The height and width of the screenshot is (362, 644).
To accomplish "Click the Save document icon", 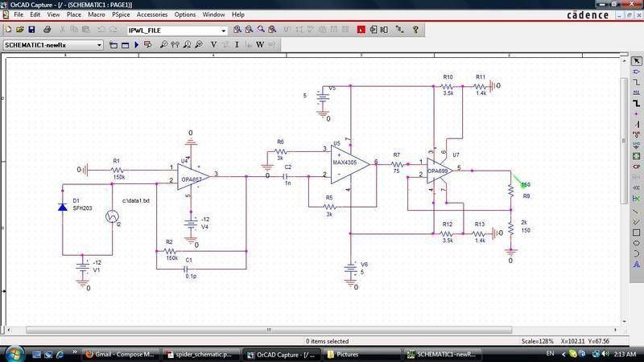I will point(31,30).
